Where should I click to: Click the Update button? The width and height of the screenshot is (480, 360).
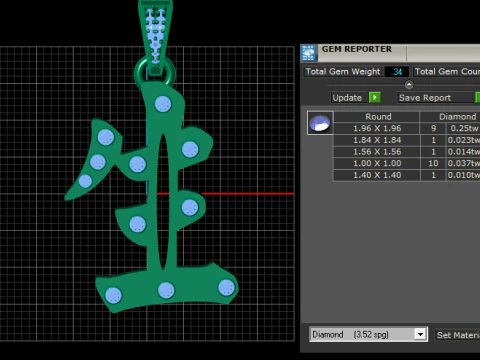pyautogui.click(x=349, y=98)
